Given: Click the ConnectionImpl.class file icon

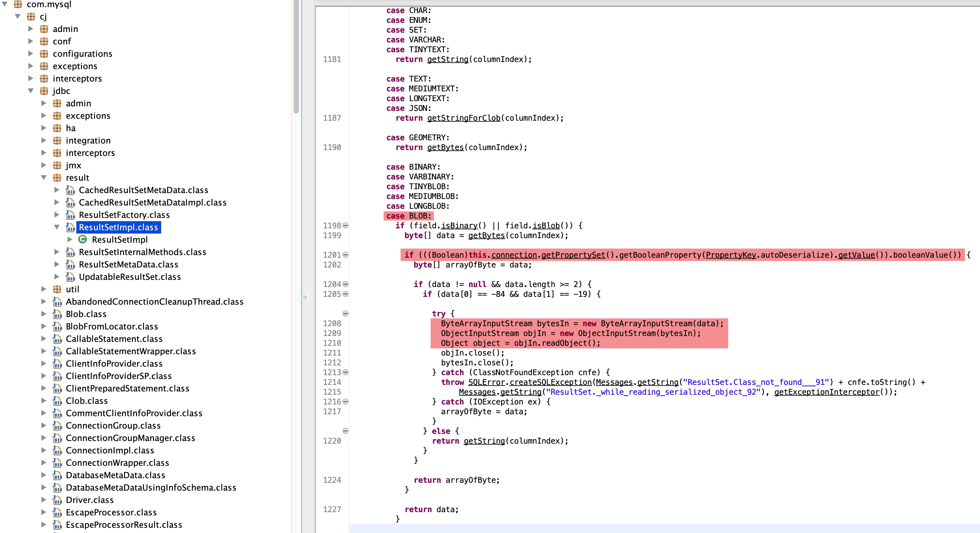Looking at the screenshot, I should coord(57,450).
